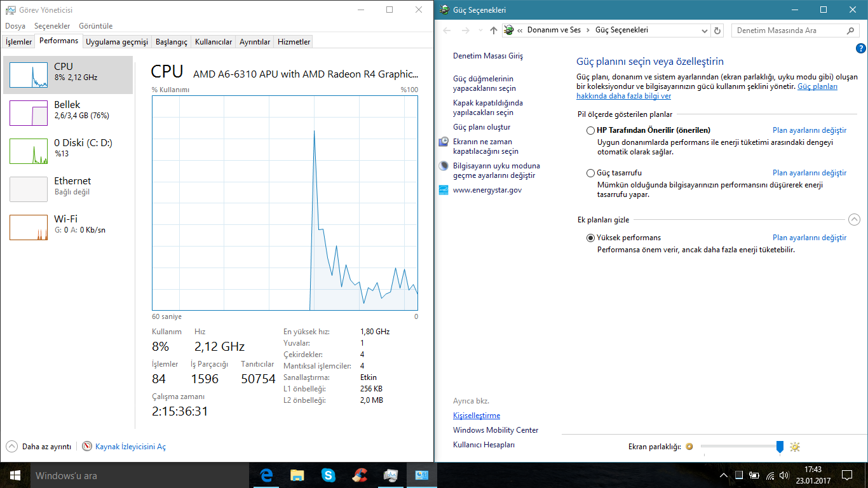Go back in Güç Seçenekleri window
Image resolution: width=868 pixels, height=488 pixels.
(447, 30)
